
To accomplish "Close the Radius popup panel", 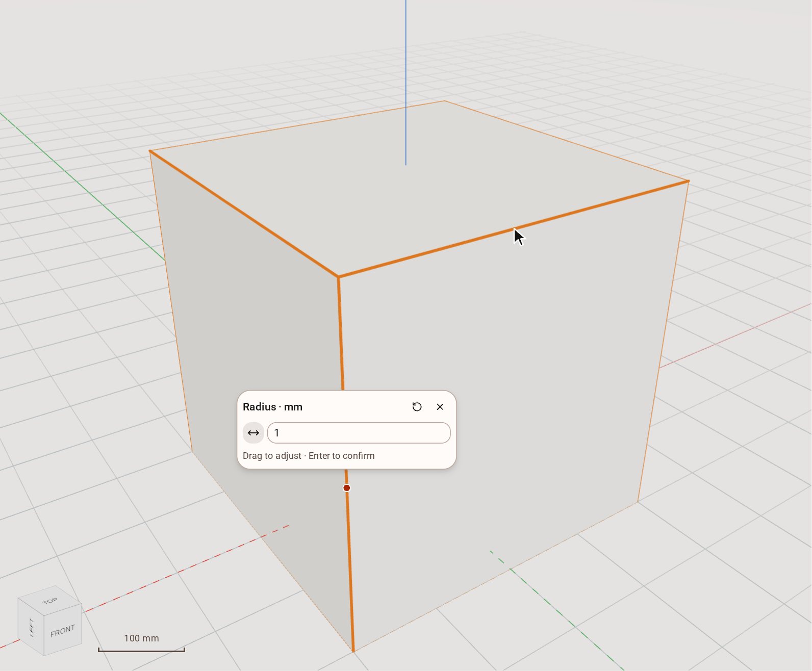I will point(440,407).
